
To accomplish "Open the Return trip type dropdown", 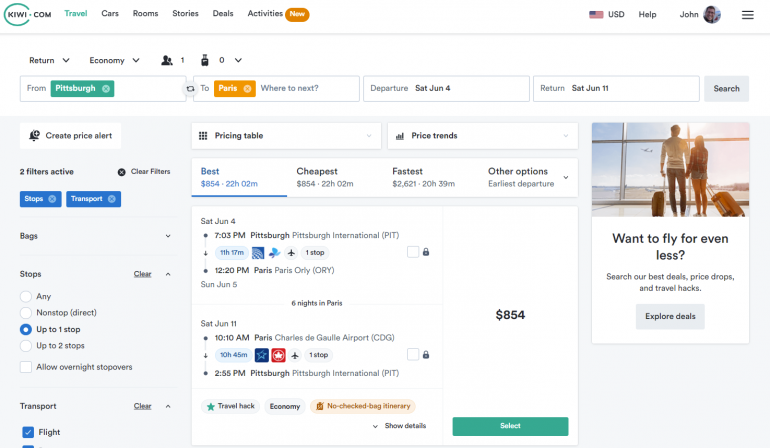I will pos(49,60).
